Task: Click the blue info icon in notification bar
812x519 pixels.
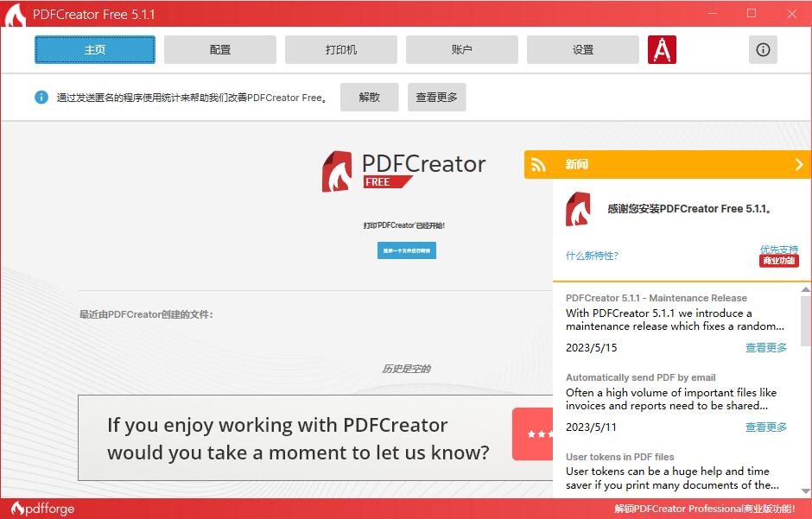Action: [41, 97]
